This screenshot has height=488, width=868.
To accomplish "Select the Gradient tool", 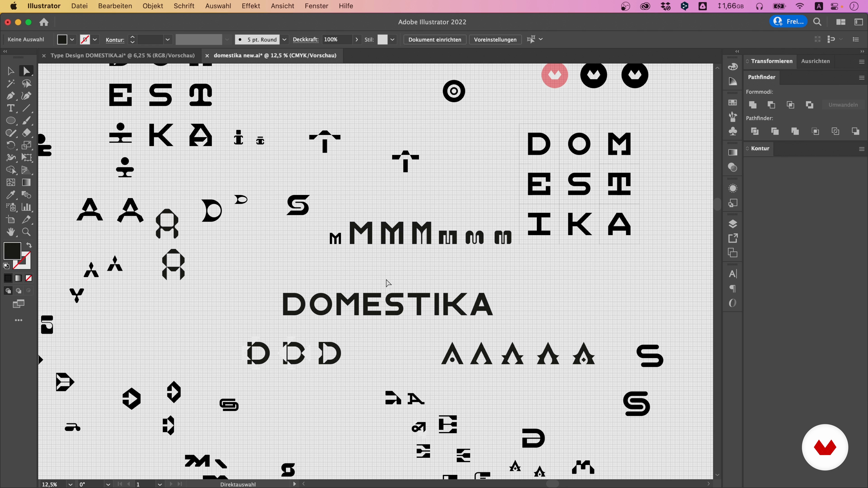I will tap(26, 183).
